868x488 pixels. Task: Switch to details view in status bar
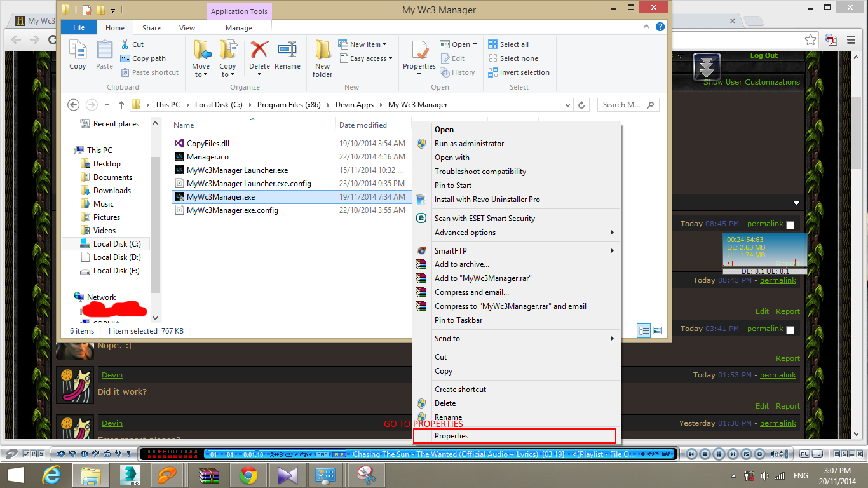(644, 330)
